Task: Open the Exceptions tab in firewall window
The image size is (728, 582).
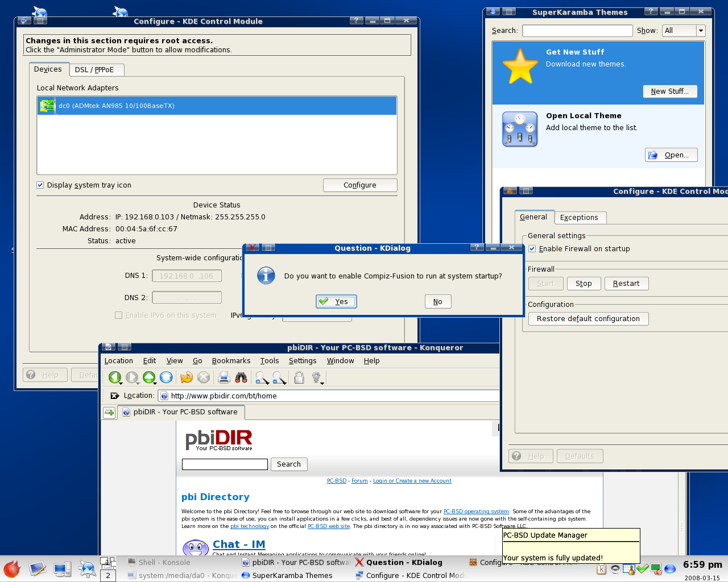Action: pos(579,218)
